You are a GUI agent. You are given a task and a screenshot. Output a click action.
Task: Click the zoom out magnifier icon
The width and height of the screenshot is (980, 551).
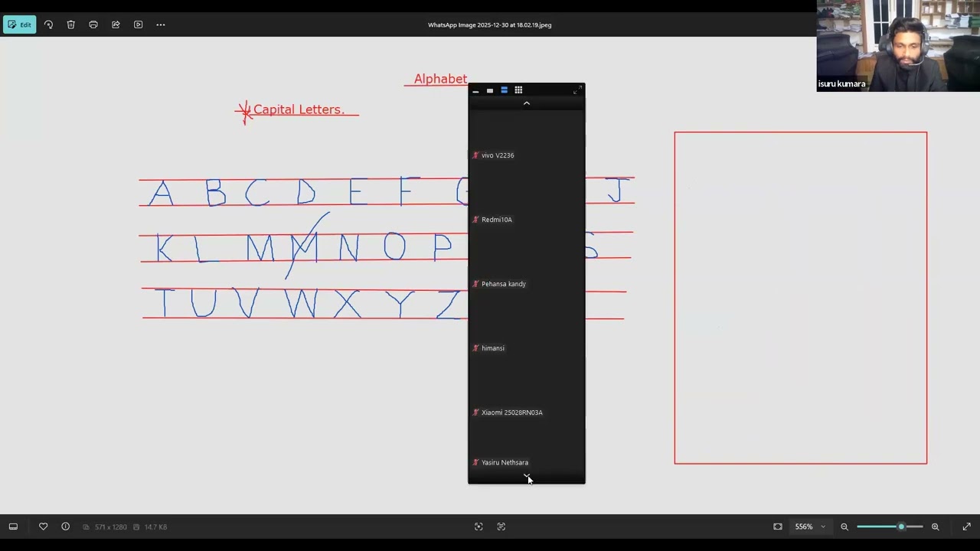pos(844,527)
